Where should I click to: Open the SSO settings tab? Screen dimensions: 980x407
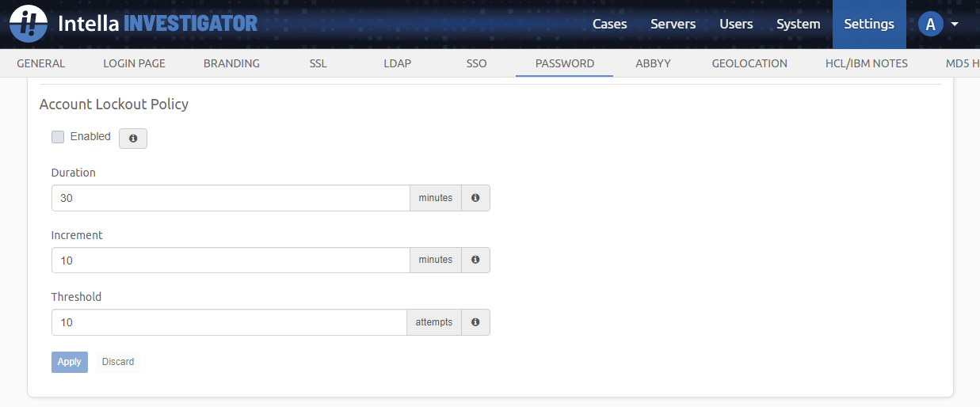[x=476, y=63]
